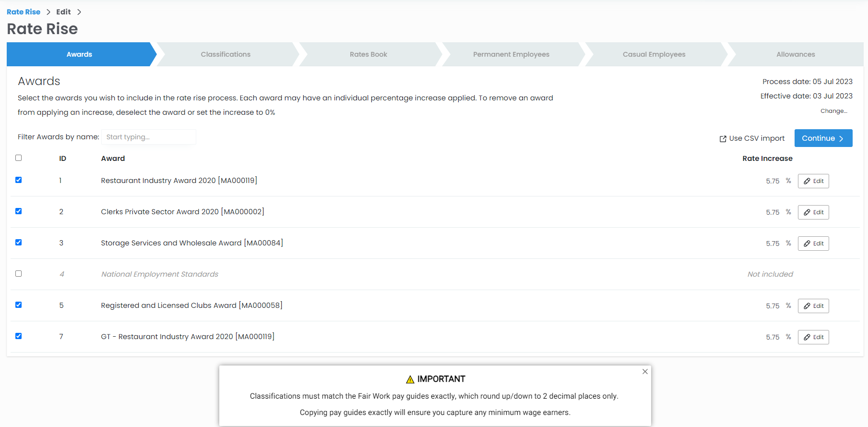Click the Change... link under effective date
This screenshot has width=868, height=427.
tap(833, 111)
